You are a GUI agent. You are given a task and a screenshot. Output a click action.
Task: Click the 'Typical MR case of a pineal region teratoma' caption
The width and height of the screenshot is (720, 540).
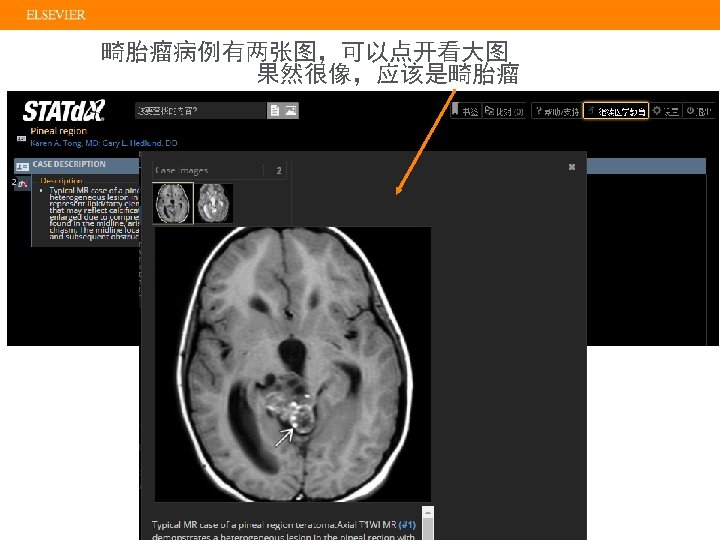coord(242,524)
